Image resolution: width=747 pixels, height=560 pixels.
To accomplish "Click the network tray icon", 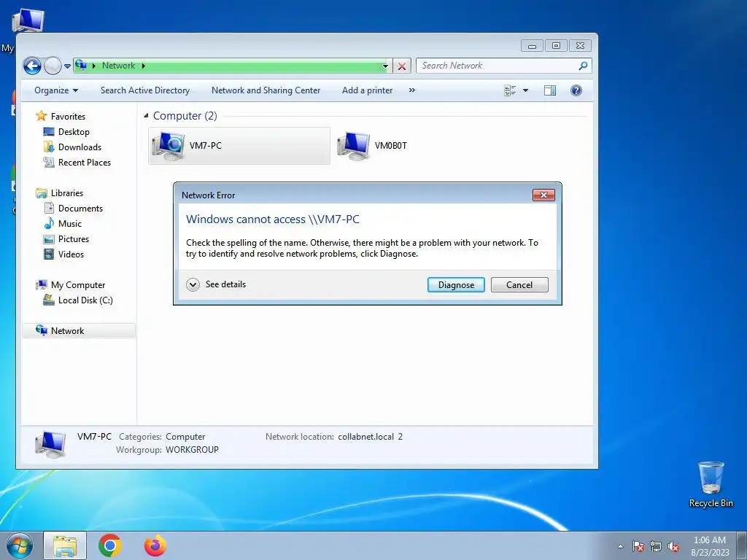I will tap(656, 546).
